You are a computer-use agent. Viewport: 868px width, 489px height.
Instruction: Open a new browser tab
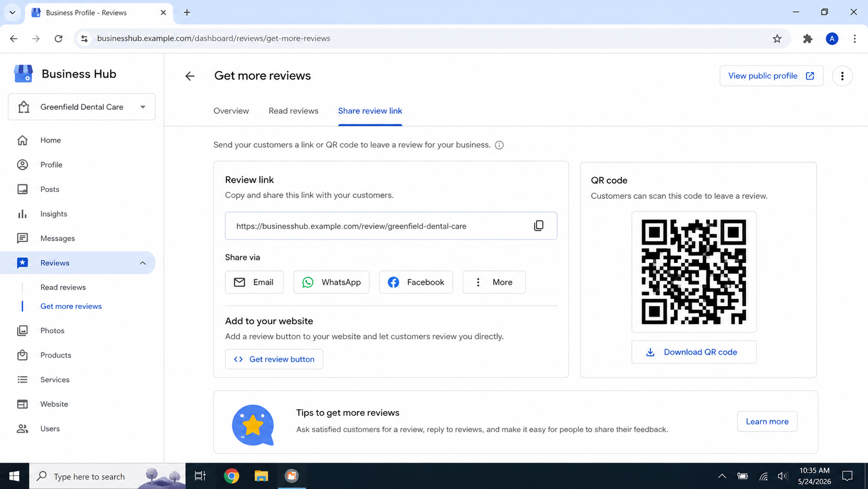pyautogui.click(x=187, y=12)
